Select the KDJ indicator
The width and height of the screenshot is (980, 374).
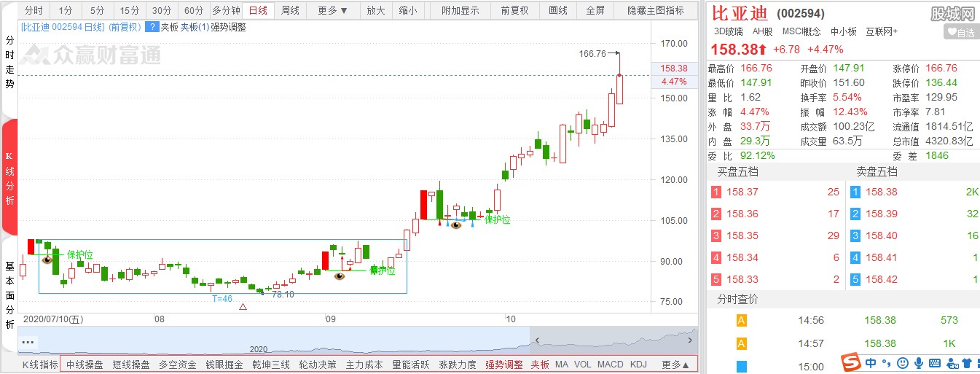pyautogui.click(x=638, y=365)
